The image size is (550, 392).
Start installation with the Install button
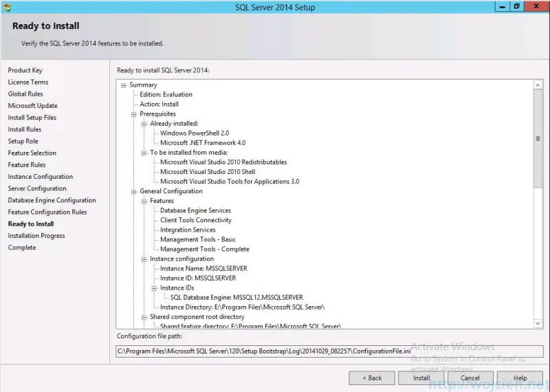[x=421, y=378]
